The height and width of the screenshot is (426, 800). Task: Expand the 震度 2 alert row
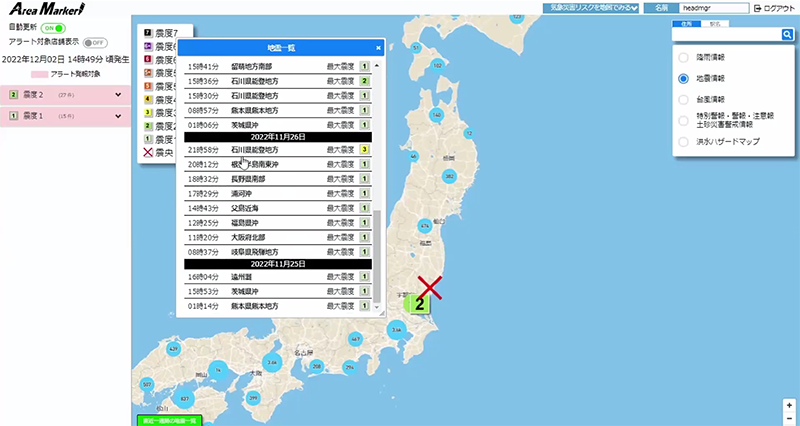(118, 95)
